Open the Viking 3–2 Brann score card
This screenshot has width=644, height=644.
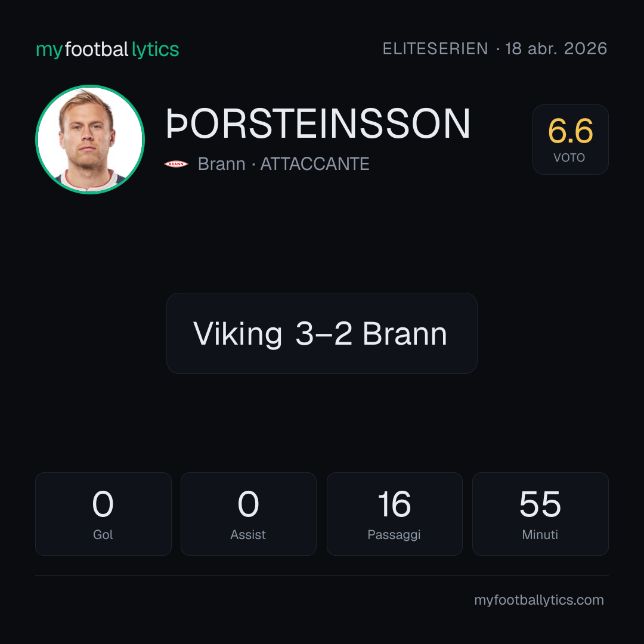point(321,333)
